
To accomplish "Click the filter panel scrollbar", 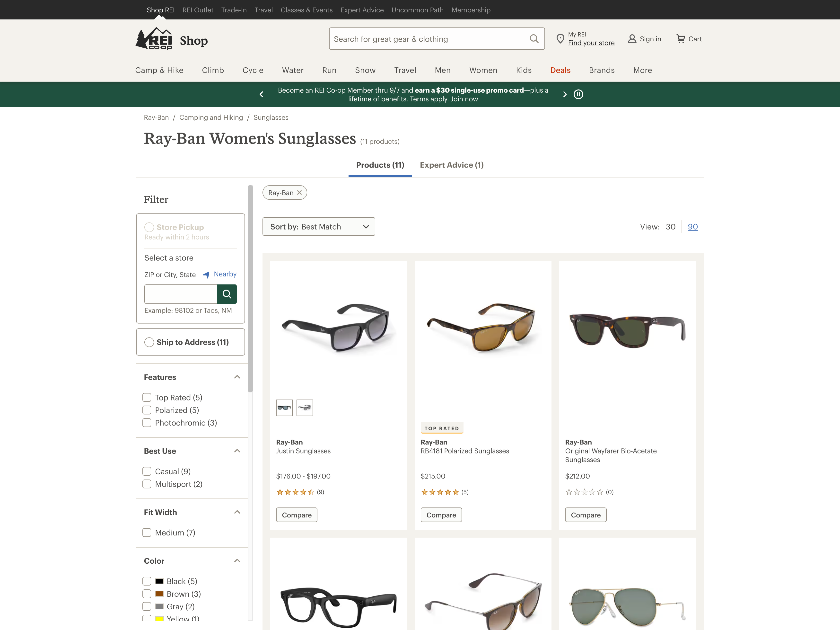I will pyautogui.click(x=250, y=289).
